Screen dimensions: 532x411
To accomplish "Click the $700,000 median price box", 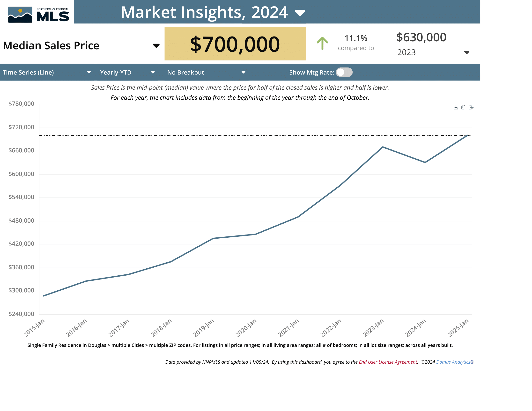I will coord(235,44).
